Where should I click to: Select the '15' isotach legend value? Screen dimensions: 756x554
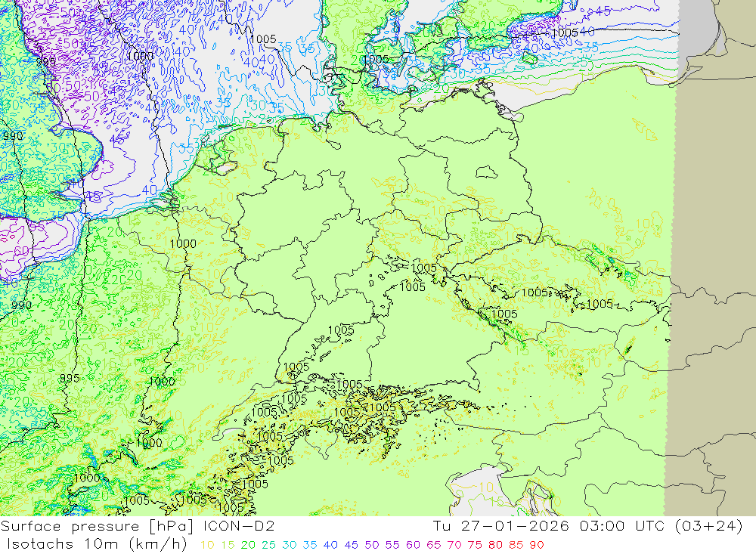point(228,546)
